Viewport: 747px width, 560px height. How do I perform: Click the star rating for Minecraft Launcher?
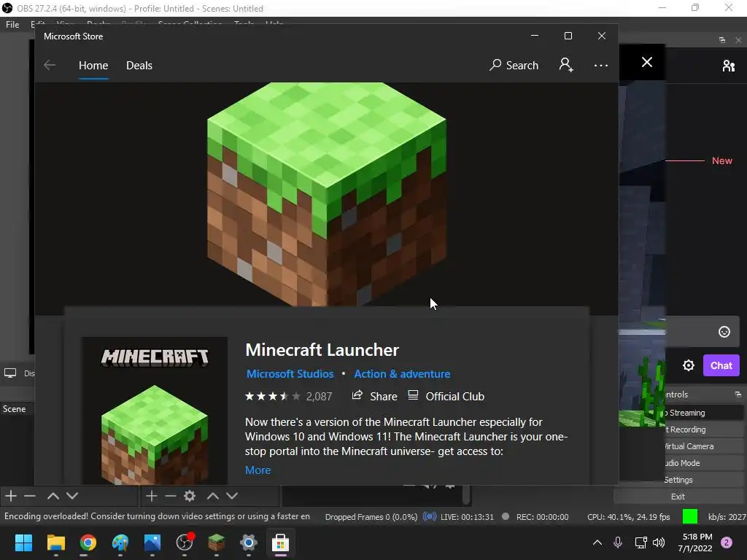coord(273,396)
